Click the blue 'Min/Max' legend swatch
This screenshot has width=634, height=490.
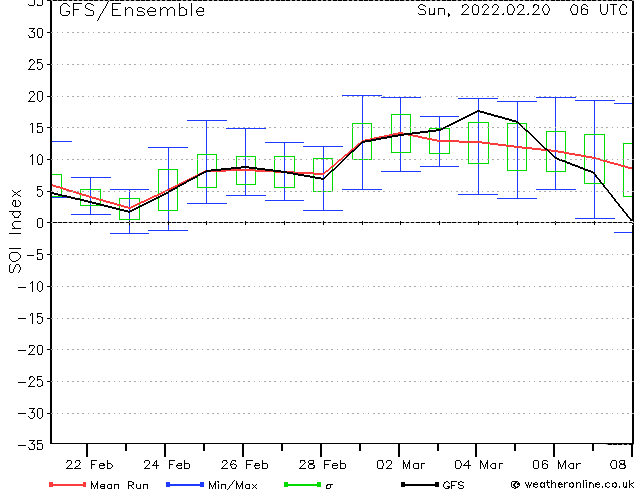pos(185,484)
